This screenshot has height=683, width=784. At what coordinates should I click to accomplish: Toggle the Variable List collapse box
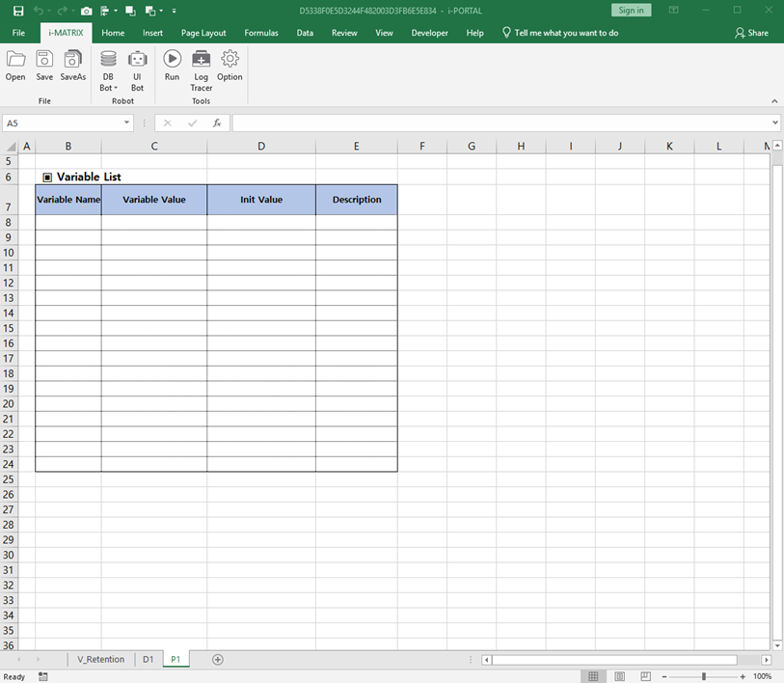[x=46, y=177]
